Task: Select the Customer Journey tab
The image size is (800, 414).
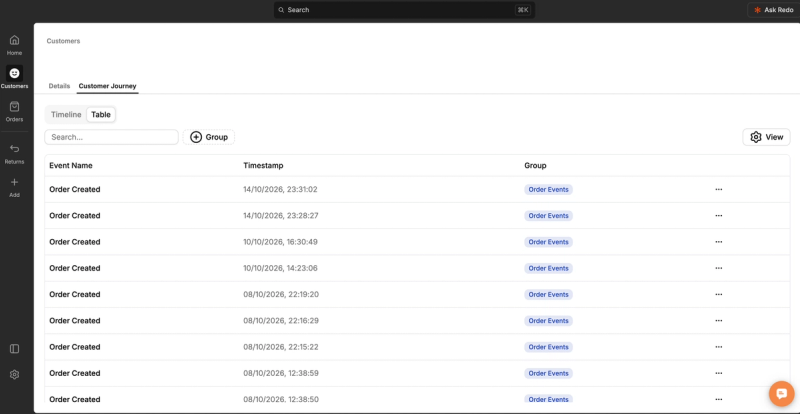Action: pyautogui.click(x=107, y=86)
